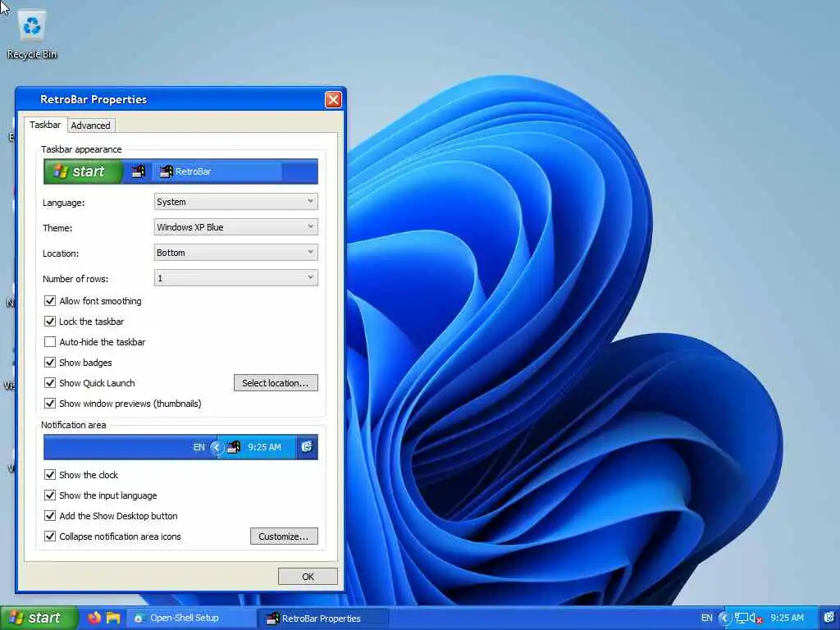The width and height of the screenshot is (840, 630).
Task: Open the Recycle Bin desktop icon
Action: click(x=32, y=35)
